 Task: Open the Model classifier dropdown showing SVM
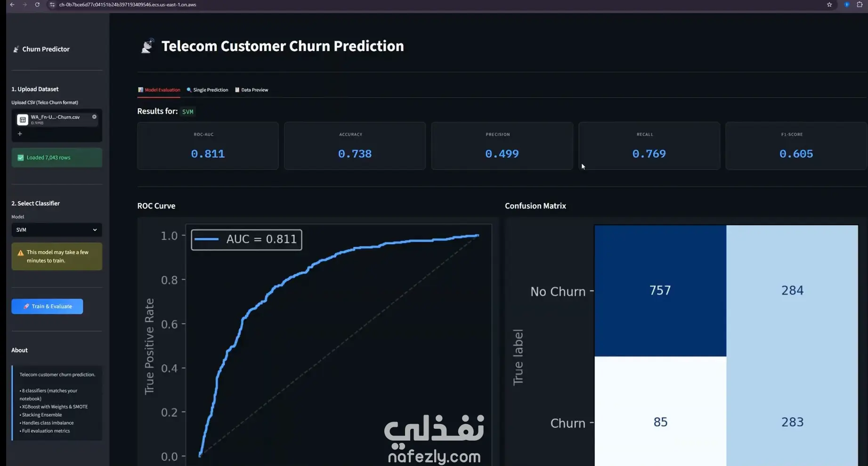coord(57,230)
